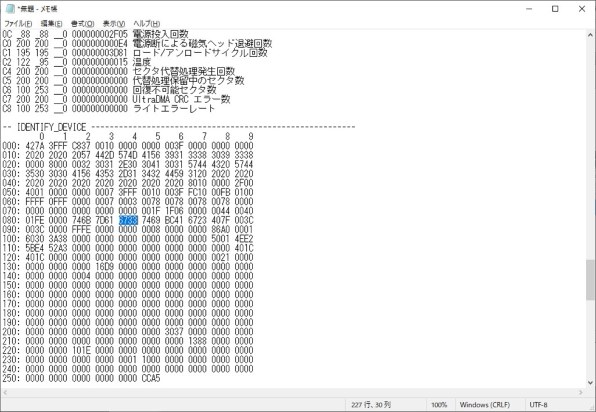The height and width of the screenshot is (412, 596).
Task: Open the 表示(V) menu
Action: (114, 23)
